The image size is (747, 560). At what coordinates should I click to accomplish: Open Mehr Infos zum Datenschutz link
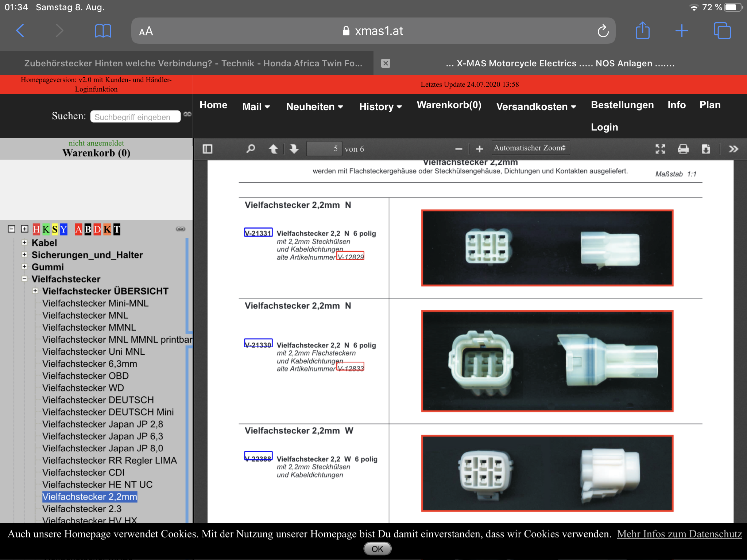(679, 534)
